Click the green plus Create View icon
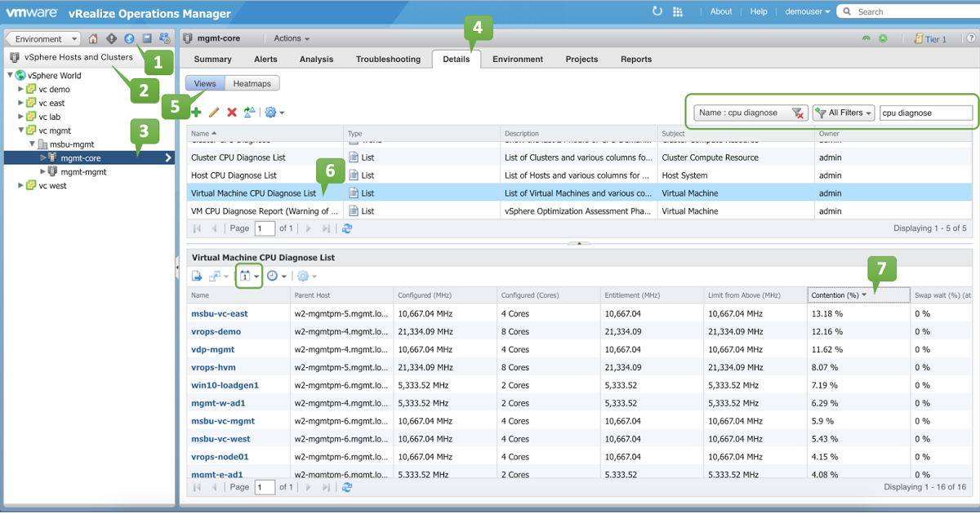This screenshot has width=980, height=514. [196, 113]
